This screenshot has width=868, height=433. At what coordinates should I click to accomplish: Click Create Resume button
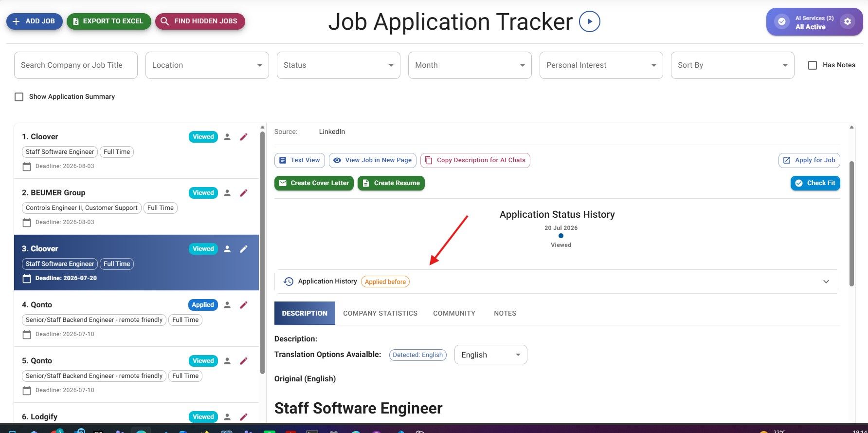click(391, 183)
